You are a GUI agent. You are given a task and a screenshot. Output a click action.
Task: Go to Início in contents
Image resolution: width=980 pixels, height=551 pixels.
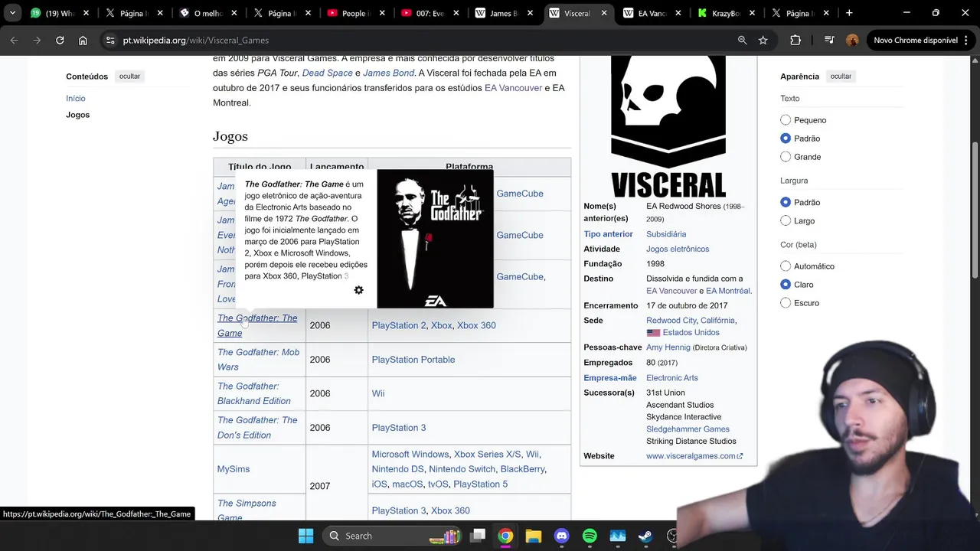point(76,99)
